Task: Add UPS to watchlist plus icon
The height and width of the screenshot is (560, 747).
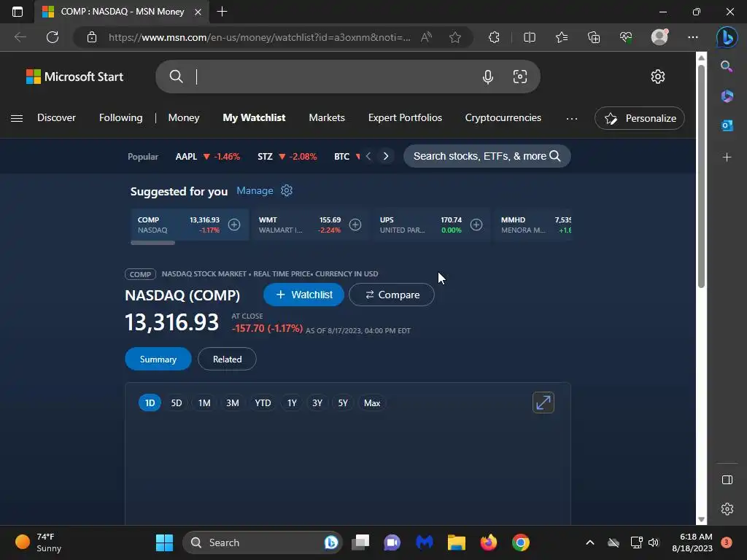Action: (x=476, y=225)
